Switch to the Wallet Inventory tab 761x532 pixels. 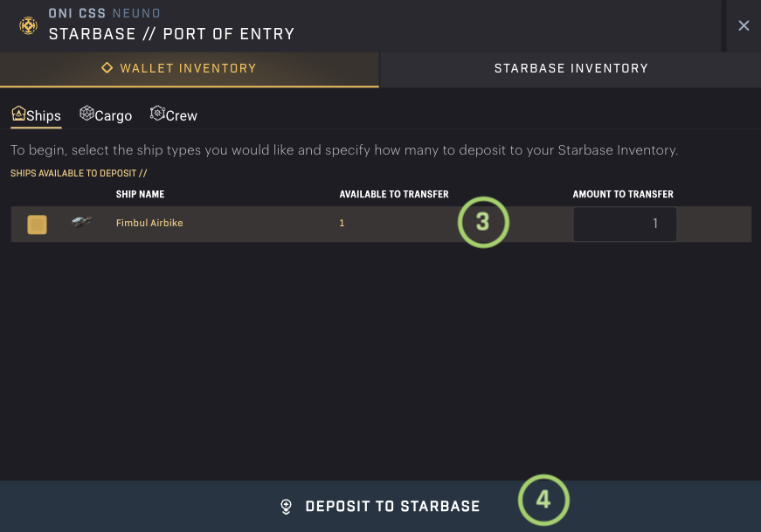coord(189,68)
